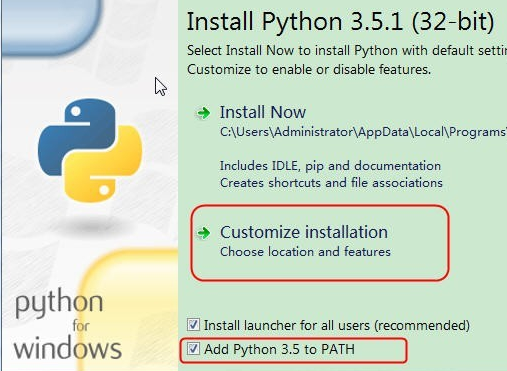
Task: Click the Python logo image
Action: coord(90,150)
